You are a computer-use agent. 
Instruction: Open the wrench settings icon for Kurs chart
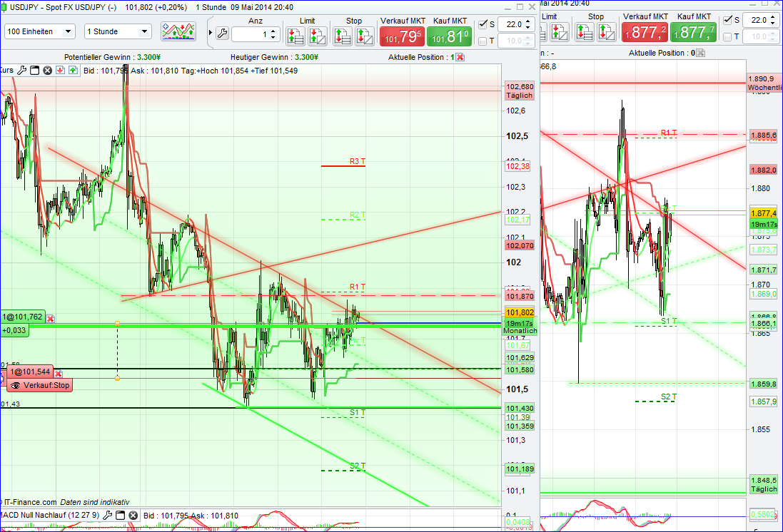tap(21, 70)
